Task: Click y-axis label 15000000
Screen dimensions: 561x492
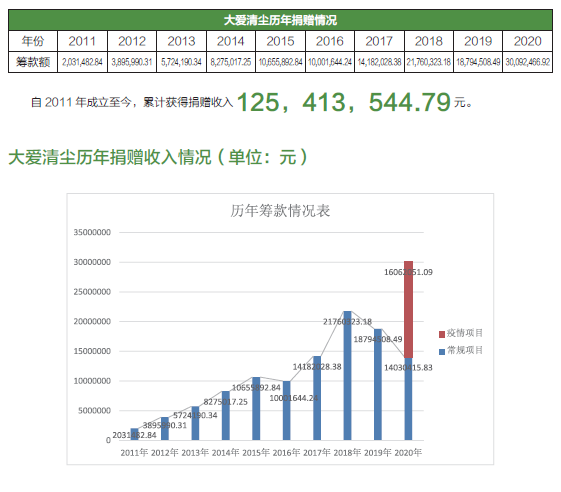Action: [92, 351]
